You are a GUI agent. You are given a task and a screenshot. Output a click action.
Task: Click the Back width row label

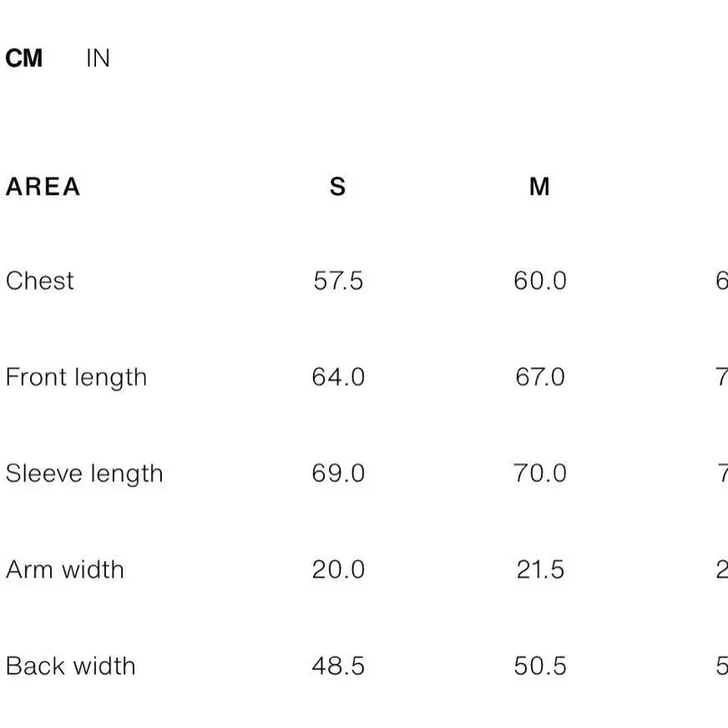click(x=70, y=666)
